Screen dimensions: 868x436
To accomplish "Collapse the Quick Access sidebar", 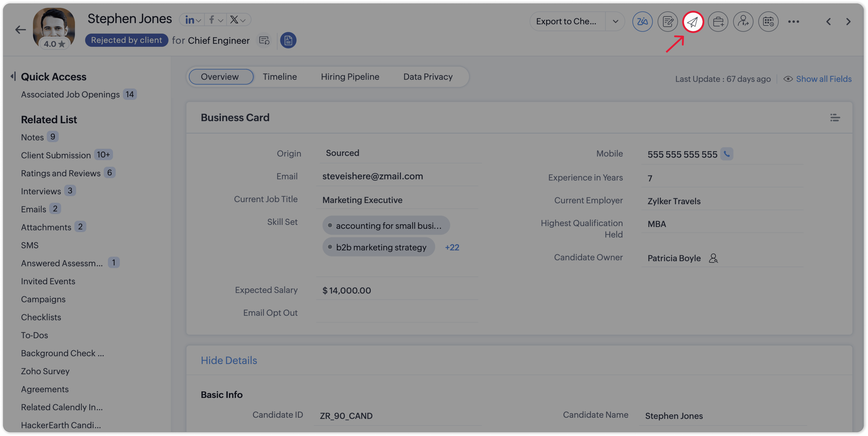I will click(x=13, y=76).
